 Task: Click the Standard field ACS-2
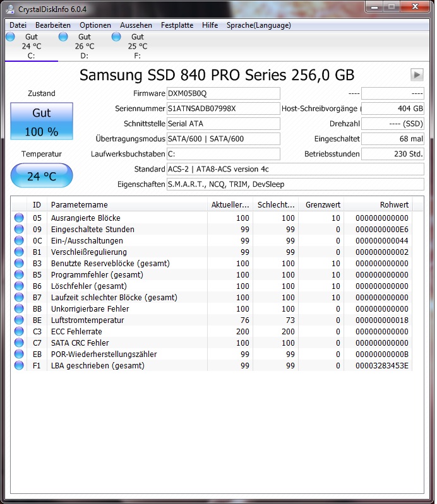point(295,169)
